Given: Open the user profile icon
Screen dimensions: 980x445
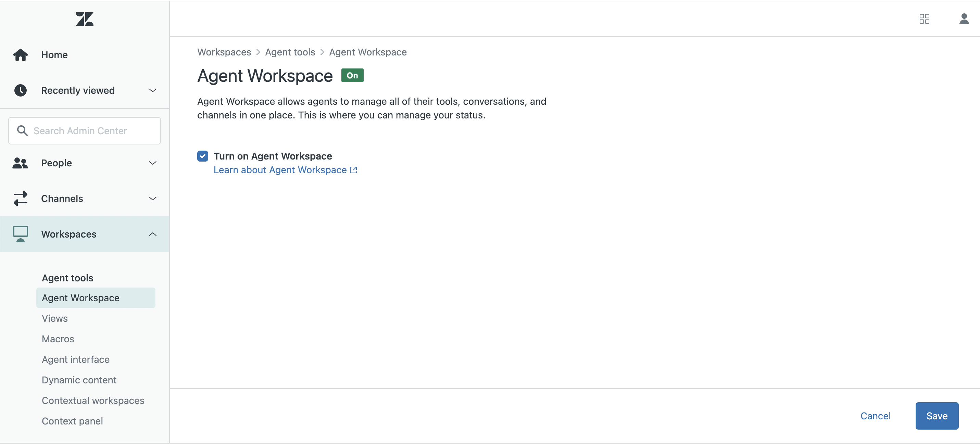Looking at the screenshot, I should click(964, 19).
